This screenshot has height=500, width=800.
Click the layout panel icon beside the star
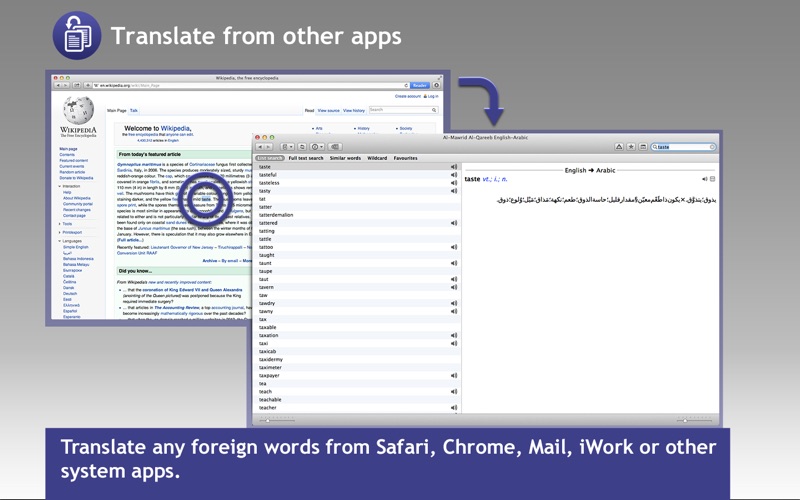click(643, 147)
